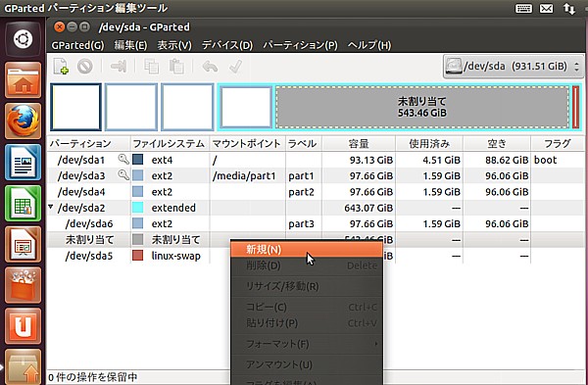Sort by 使用済み column header
Image resolution: width=588 pixels, height=385 pixels.
point(429,144)
